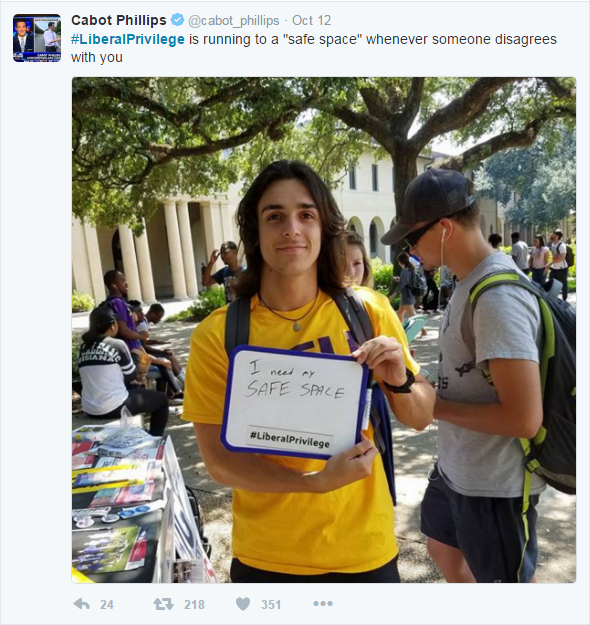View the 218 retweets count
This screenshot has width=590, height=625.
tap(194, 605)
